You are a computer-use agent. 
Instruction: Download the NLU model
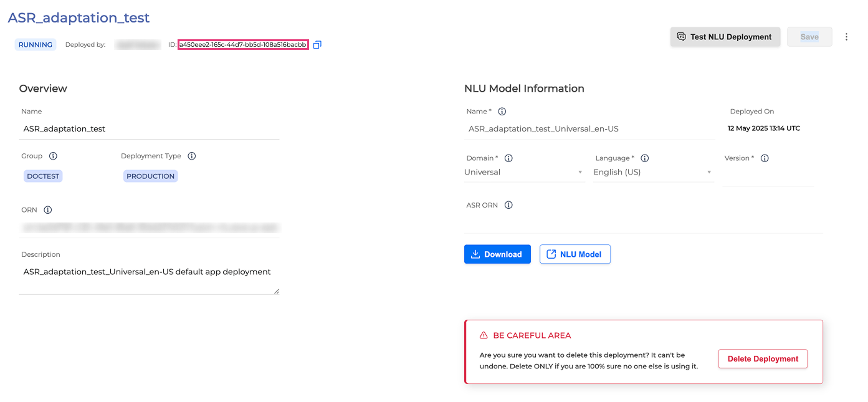[497, 254]
